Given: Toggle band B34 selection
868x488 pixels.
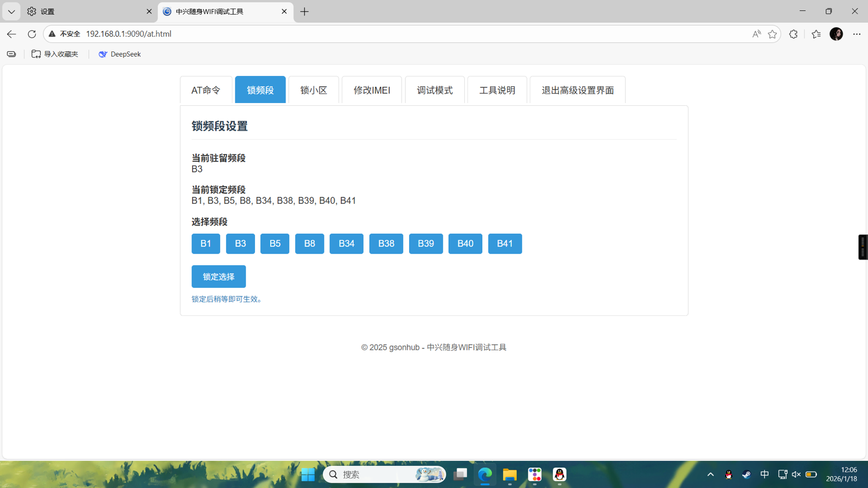Looking at the screenshot, I should coord(347,243).
